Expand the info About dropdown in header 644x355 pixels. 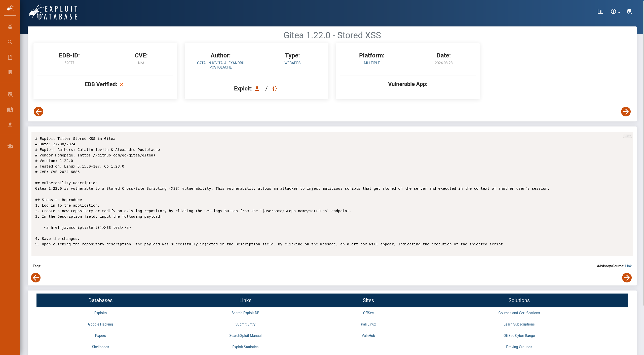tap(615, 11)
